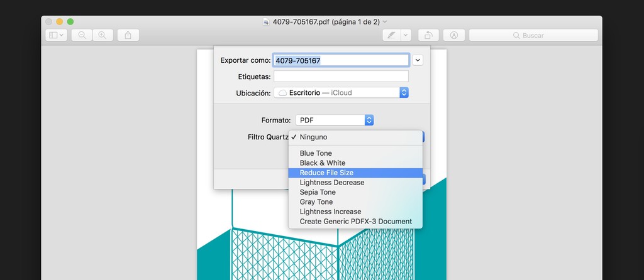
Task: Click the PDF document icon in title bar
Action: pos(266,22)
